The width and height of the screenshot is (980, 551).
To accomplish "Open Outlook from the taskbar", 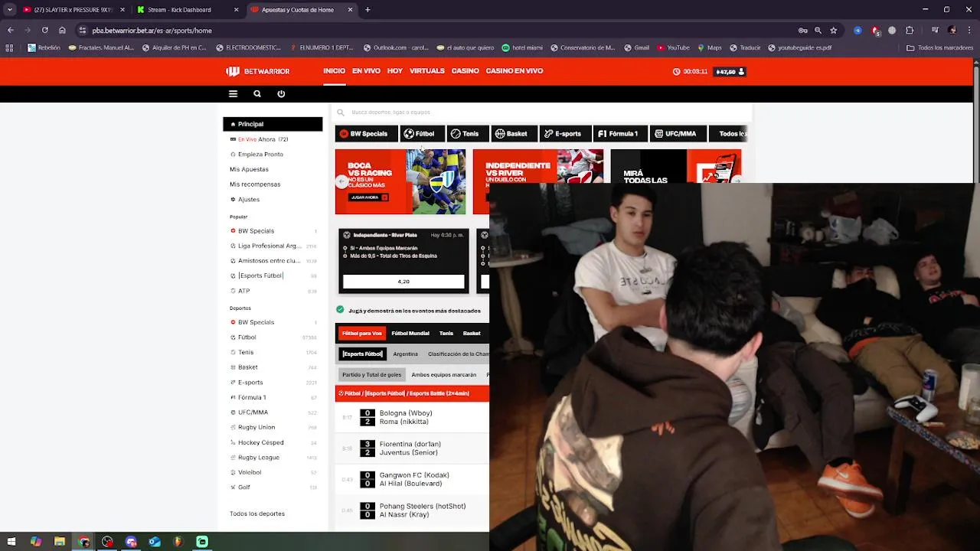I will (x=155, y=542).
